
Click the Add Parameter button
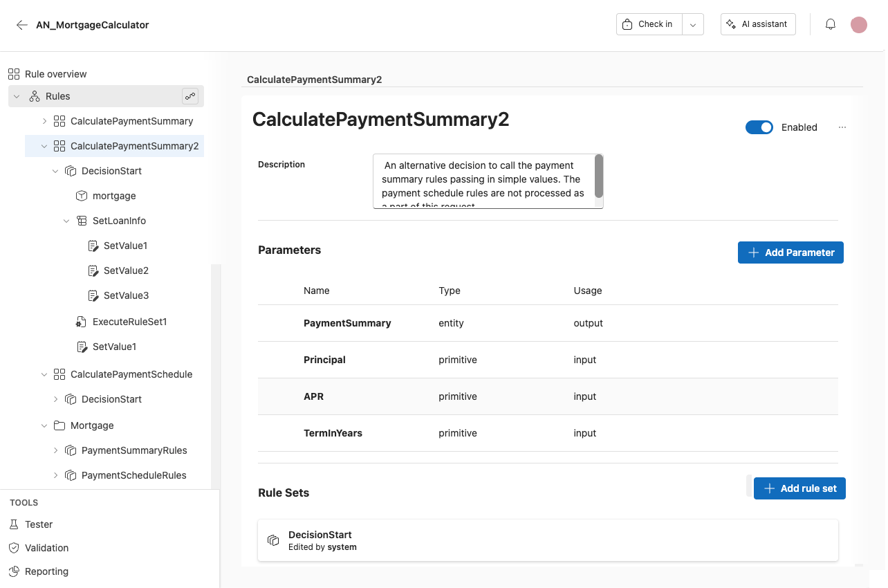[x=790, y=252]
